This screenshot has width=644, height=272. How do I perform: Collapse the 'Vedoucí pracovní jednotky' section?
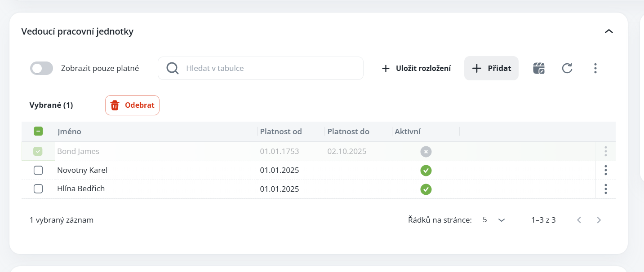tap(608, 31)
